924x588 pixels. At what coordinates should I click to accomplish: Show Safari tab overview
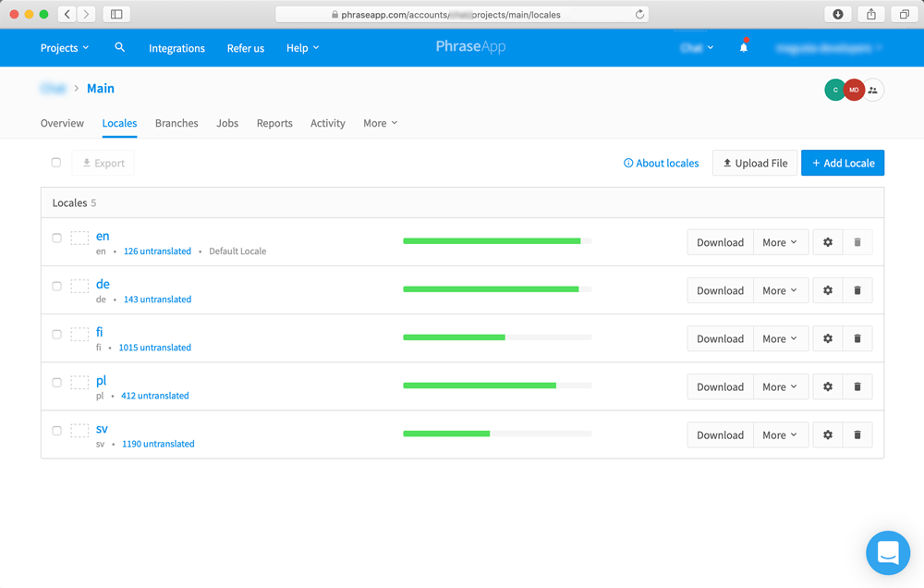click(x=904, y=14)
